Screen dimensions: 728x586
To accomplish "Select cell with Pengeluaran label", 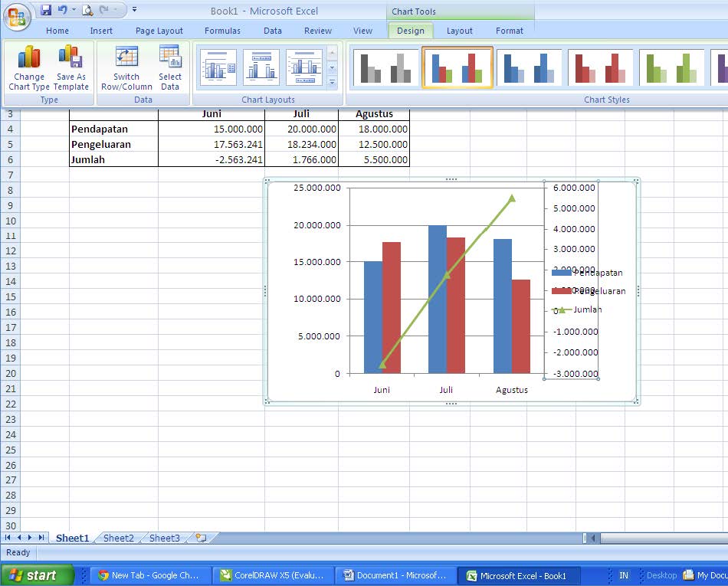I will coord(113,144).
